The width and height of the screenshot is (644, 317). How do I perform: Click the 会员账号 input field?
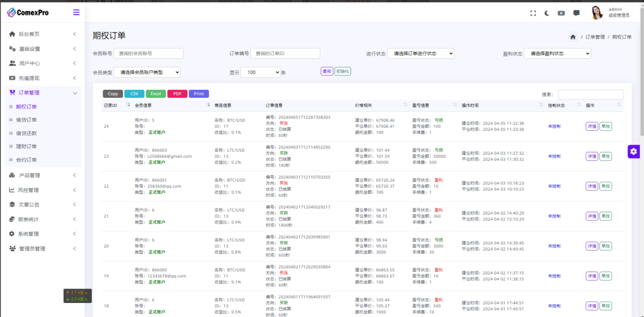point(148,54)
